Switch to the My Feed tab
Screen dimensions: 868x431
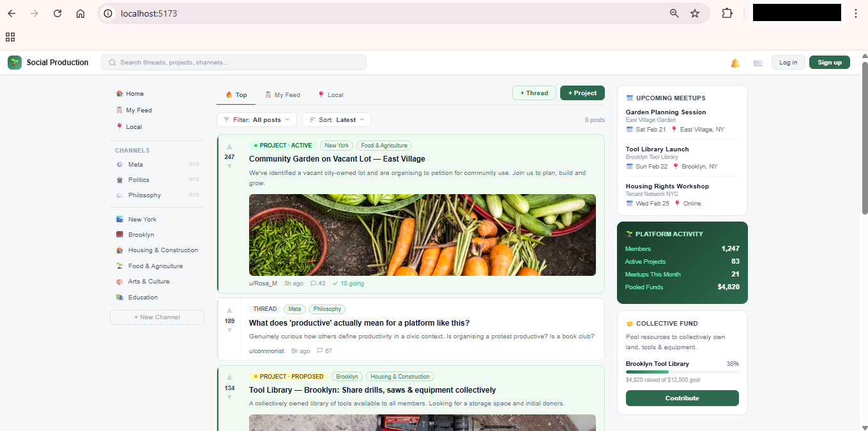(x=282, y=95)
